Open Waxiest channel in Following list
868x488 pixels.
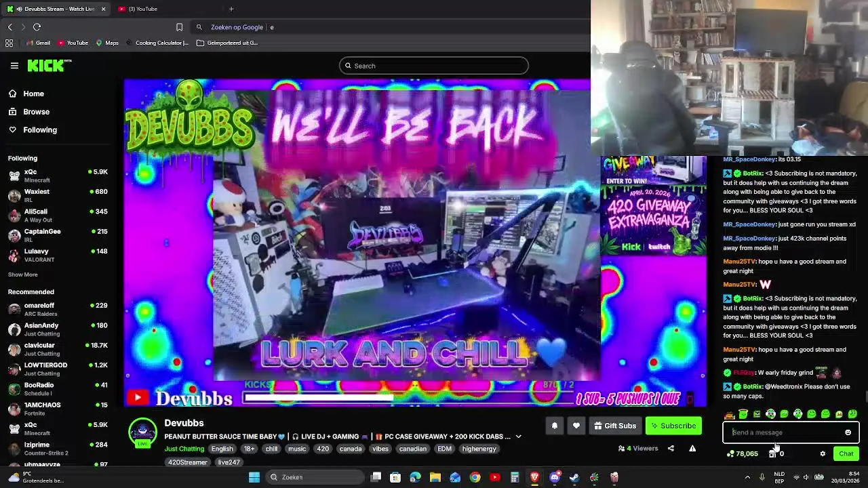click(58, 195)
